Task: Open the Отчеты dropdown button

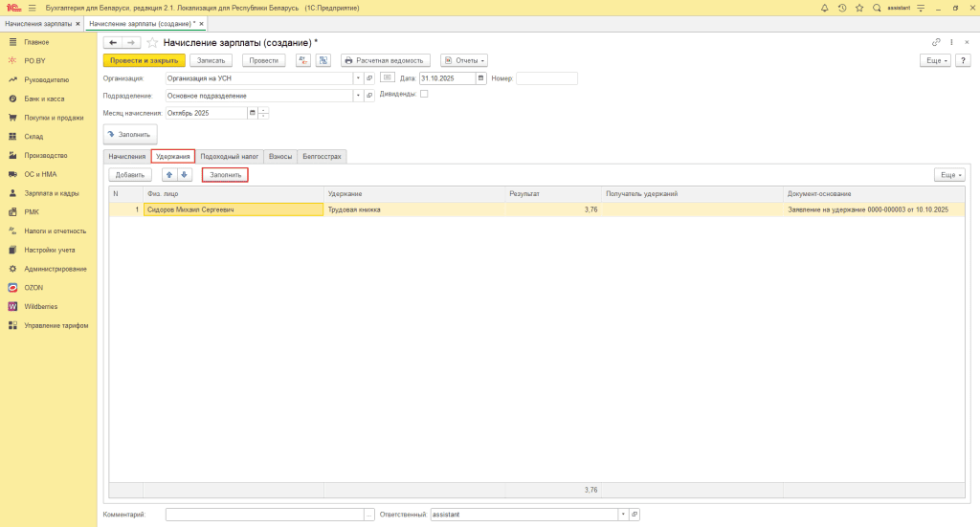Action: pyautogui.click(x=464, y=60)
